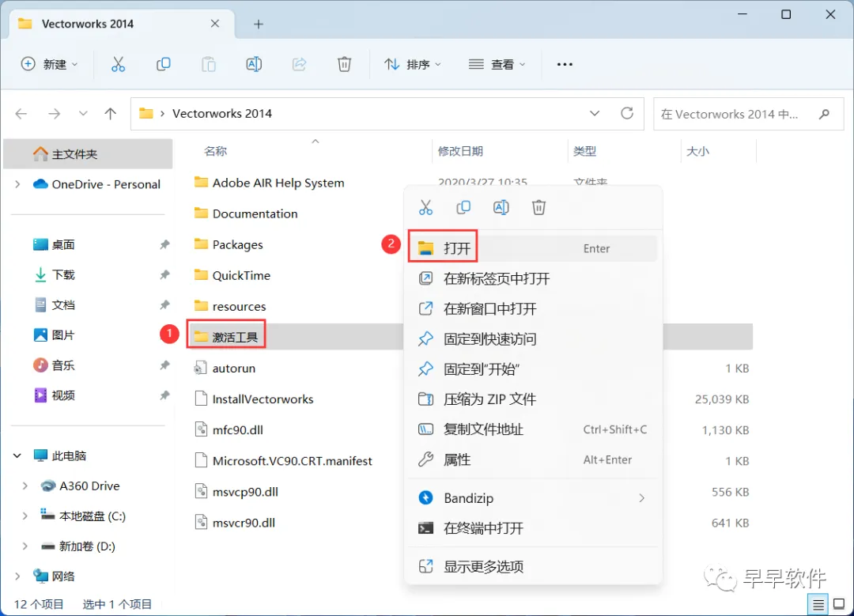Screen dimensions: 854x616
Task: Click the Share icon in the toolbar
Action: coord(299,64)
